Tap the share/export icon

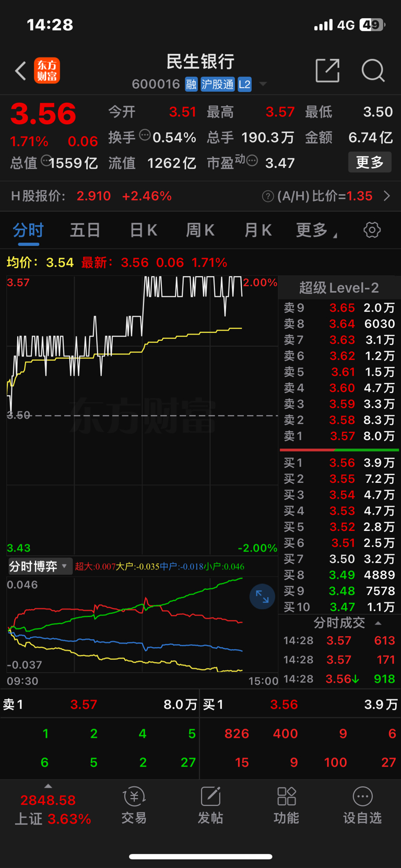click(328, 70)
